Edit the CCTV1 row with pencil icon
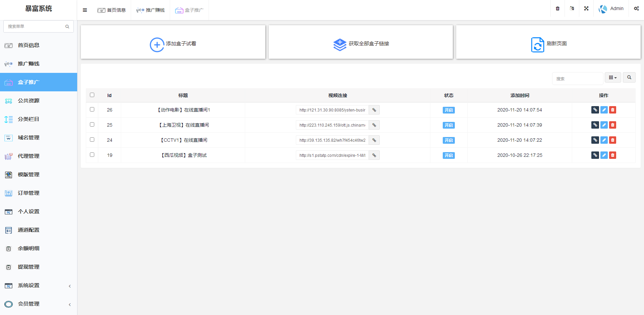This screenshot has width=644, height=315. point(604,140)
